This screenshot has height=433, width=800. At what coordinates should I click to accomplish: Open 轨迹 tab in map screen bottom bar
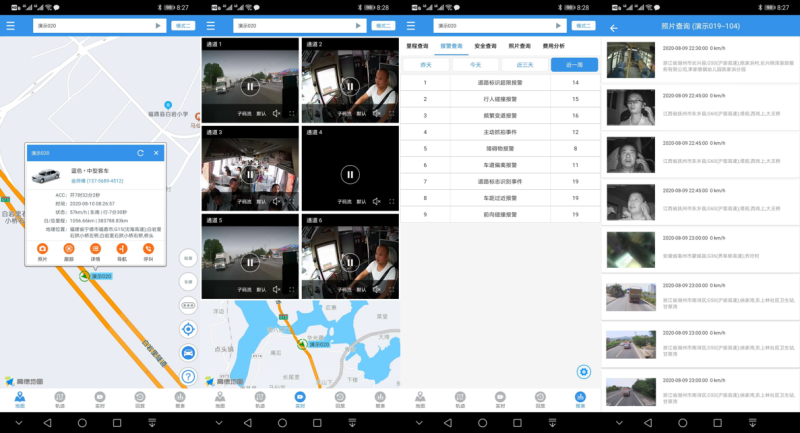60,399
